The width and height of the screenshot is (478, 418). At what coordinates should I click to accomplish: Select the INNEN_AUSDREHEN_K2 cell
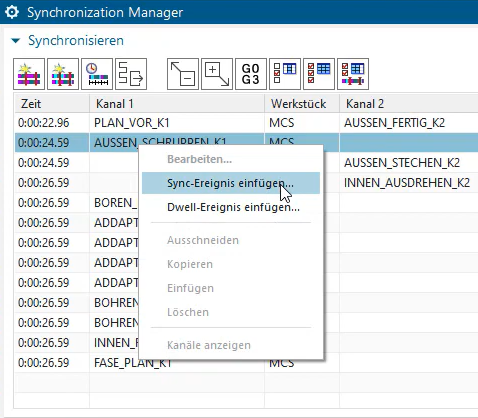(x=409, y=183)
